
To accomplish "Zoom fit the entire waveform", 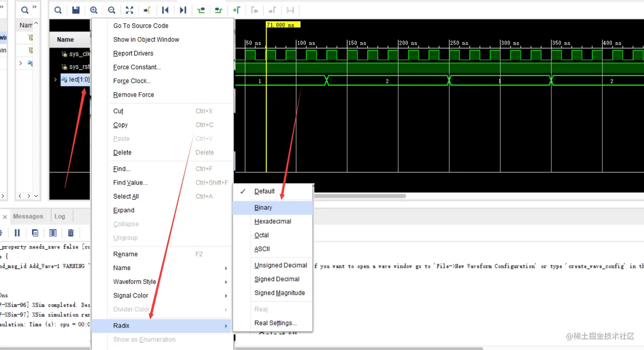I will point(129,10).
